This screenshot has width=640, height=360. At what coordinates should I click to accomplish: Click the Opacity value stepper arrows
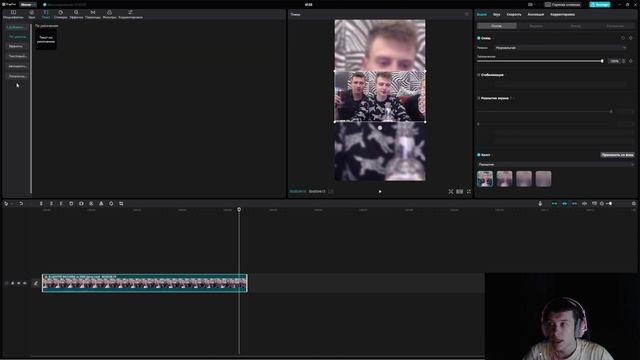click(x=624, y=61)
